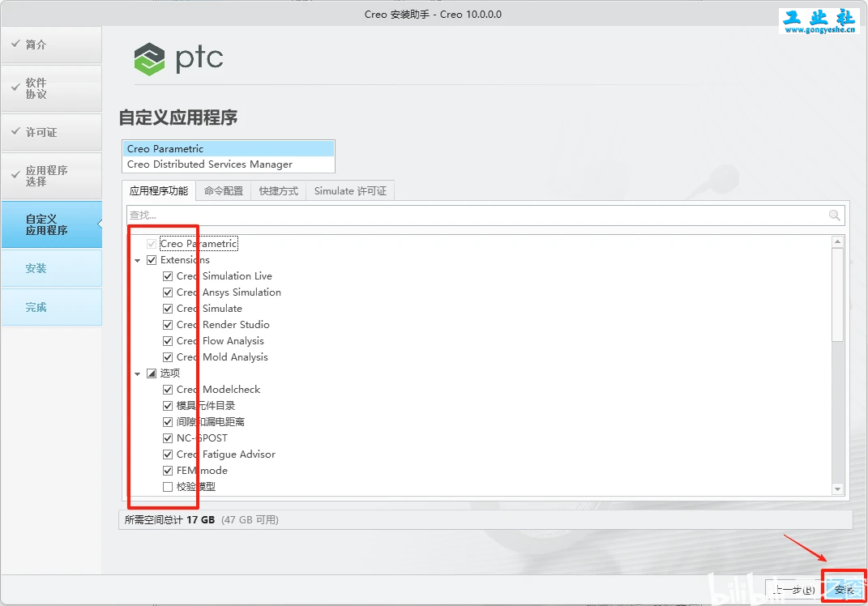Toggle the Extensions checkbox
The height and width of the screenshot is (606, 868).
tap(152, 260)
